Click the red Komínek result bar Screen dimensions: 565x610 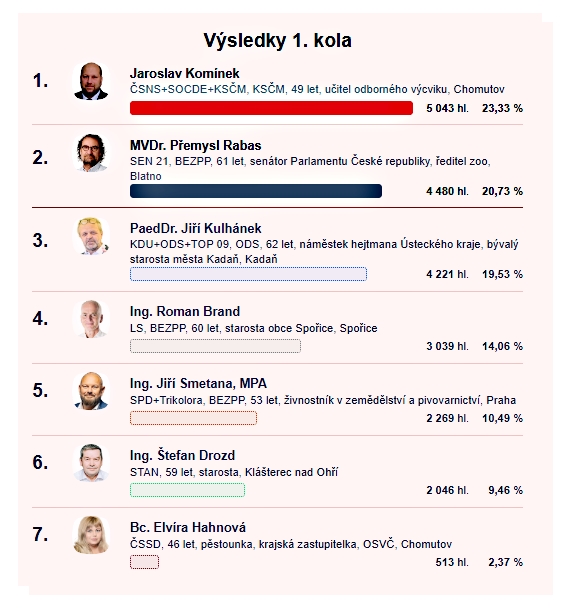(271, 108)
